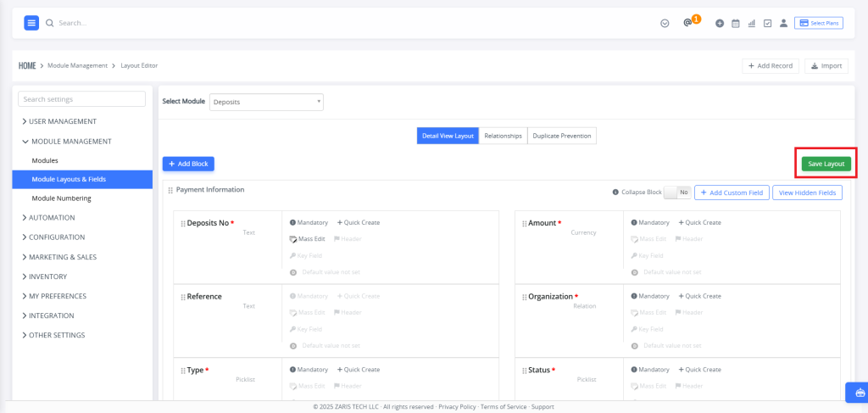Expand USER MANAGEMENT section
Screen dimensions: 868x413
[59, 121]
